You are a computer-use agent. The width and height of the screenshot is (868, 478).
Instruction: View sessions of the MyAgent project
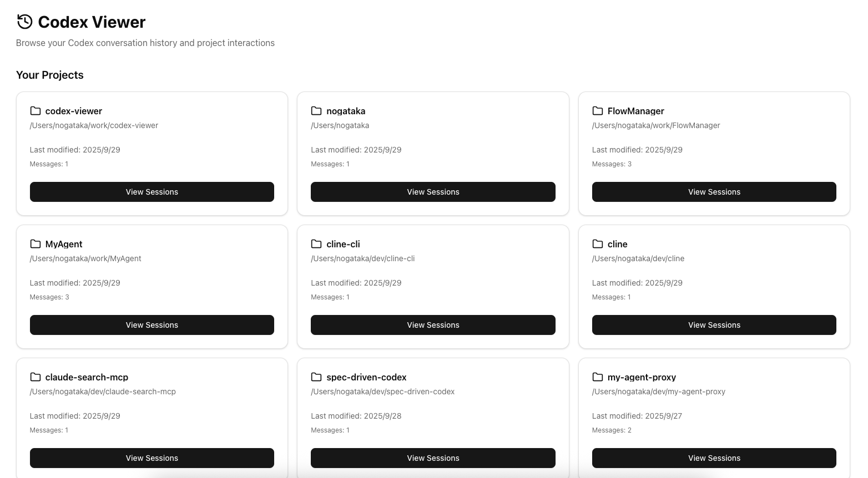click(x=152, y=325)
